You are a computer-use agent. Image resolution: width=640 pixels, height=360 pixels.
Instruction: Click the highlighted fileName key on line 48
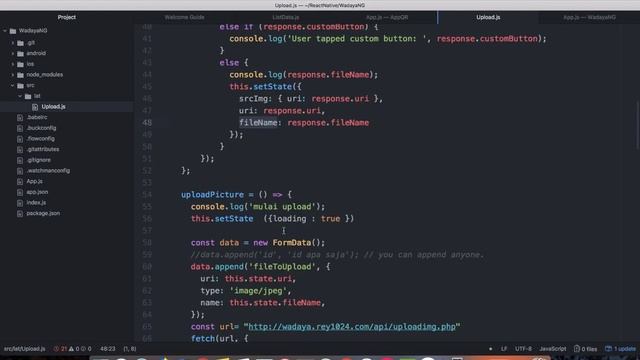tap(258, 123)
